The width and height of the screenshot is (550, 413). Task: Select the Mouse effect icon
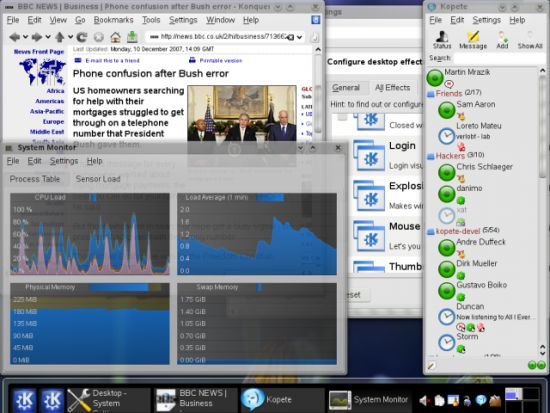coord(369,237)
